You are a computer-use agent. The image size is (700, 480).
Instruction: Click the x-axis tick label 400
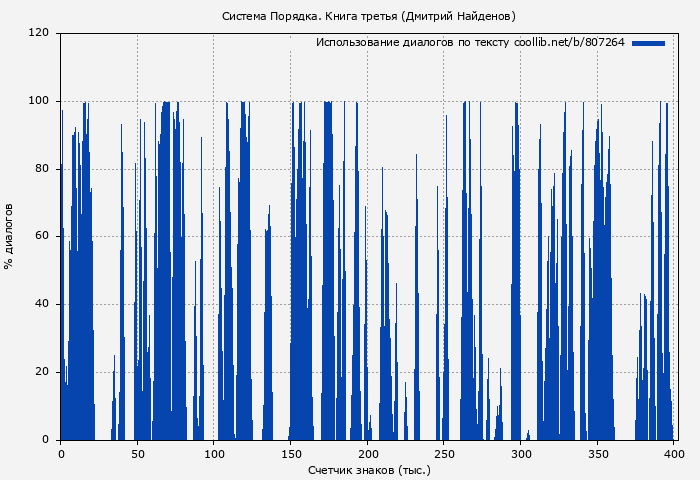tap(674, 454)
